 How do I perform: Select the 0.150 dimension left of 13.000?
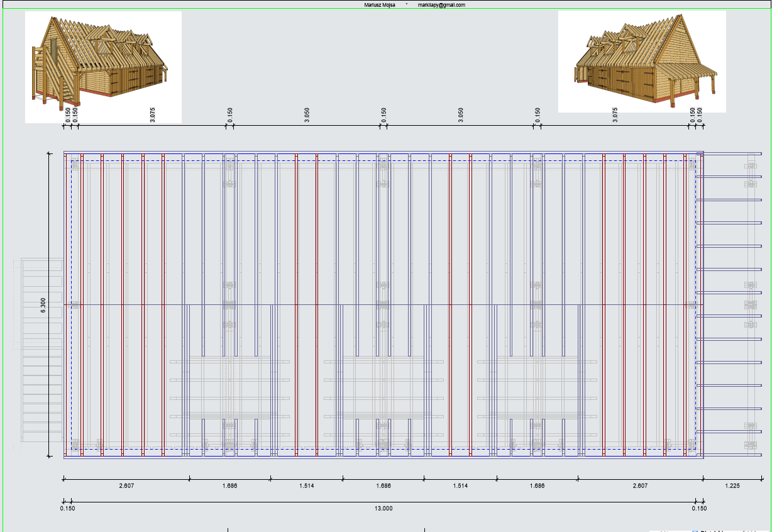[67, 509]
